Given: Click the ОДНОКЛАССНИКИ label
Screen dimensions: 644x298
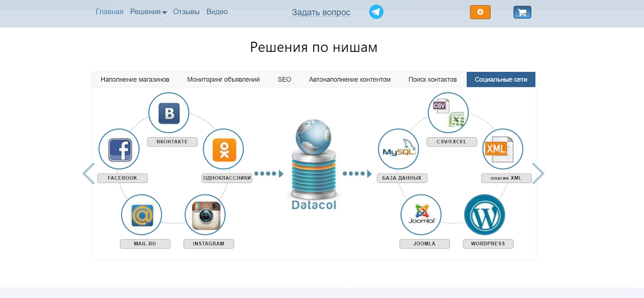Looking at the screenshot, I should [227, 178].
